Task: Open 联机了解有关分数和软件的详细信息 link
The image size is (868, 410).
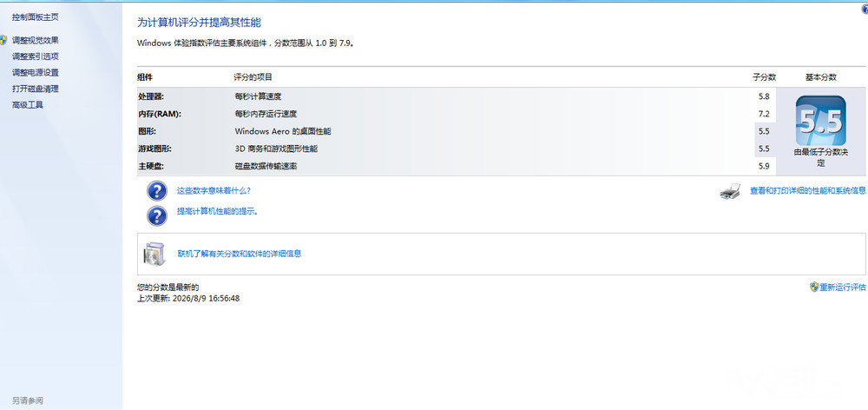Action: [x=240, y=254]
